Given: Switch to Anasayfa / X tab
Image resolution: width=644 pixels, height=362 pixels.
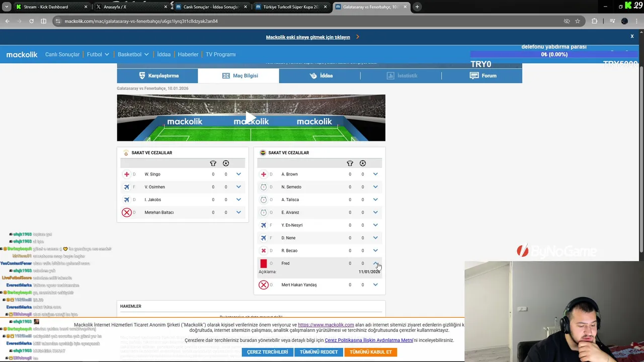Looking at the screenshot, I should [x=131, y=7].
